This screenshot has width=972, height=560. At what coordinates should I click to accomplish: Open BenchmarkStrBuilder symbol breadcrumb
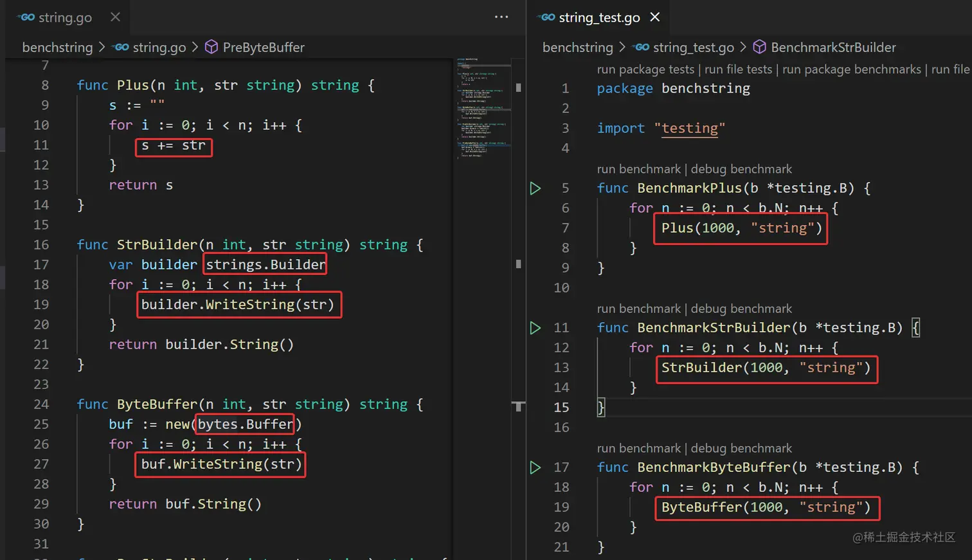click(833, 48)
